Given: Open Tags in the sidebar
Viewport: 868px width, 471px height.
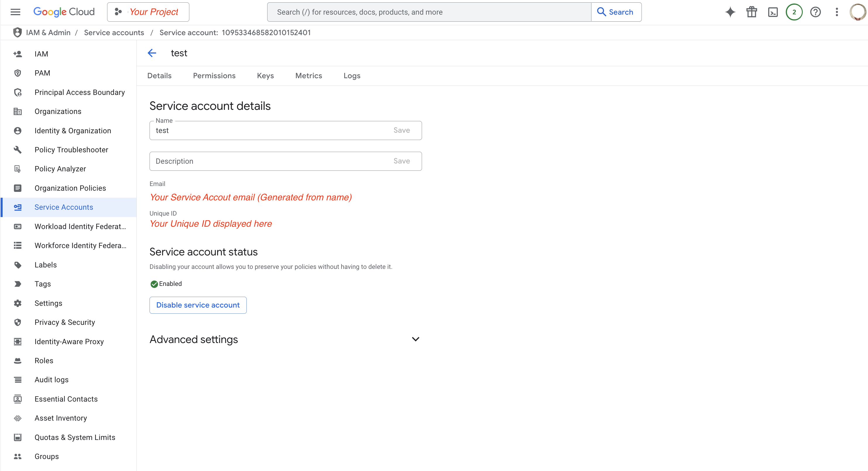Looking at the screenshot, I should click(x=69, y=284).
